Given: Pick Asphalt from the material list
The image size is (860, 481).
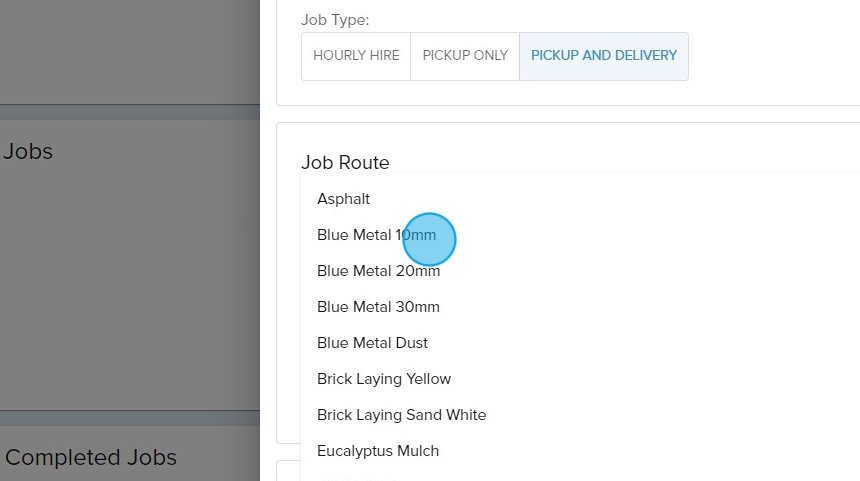Looking at the screenshot, I should click(344, 199).
